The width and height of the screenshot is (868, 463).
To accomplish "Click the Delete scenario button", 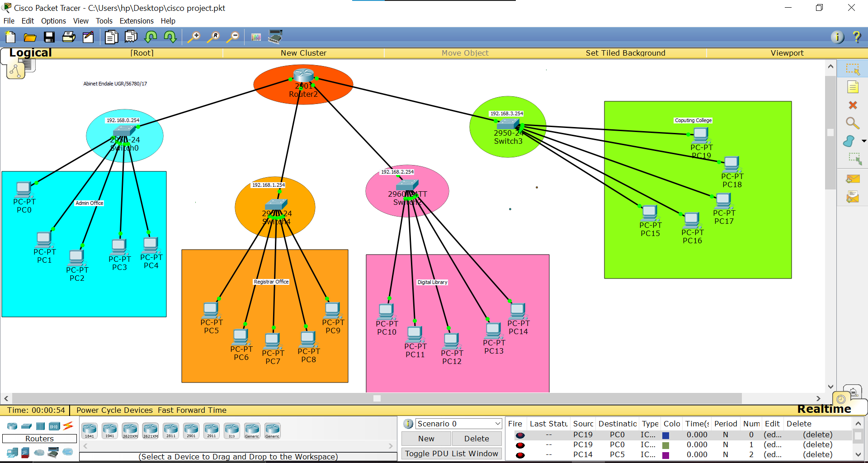I will [476, 439].
